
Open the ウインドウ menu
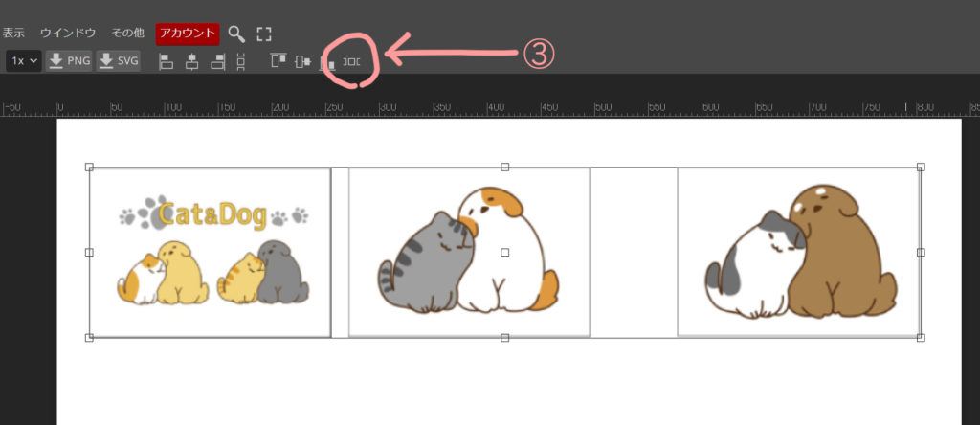[68, 34]
